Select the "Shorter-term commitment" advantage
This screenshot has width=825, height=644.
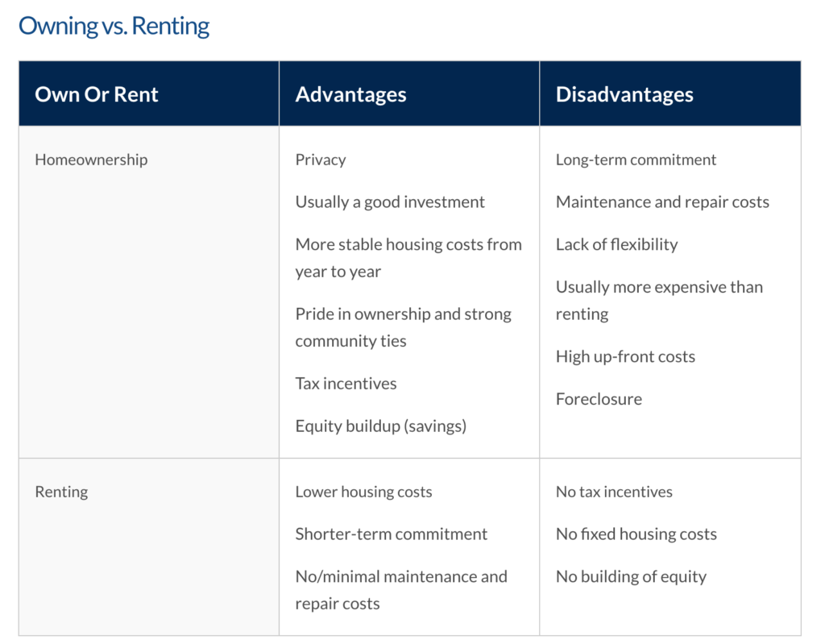pyautogui.click(x=391, y=534)
